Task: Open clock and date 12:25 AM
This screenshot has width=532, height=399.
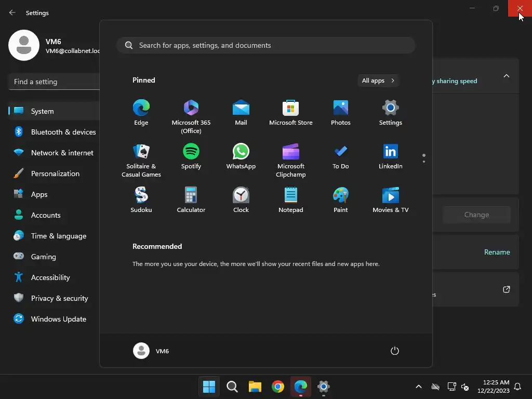Action: (x=494, y=387)
